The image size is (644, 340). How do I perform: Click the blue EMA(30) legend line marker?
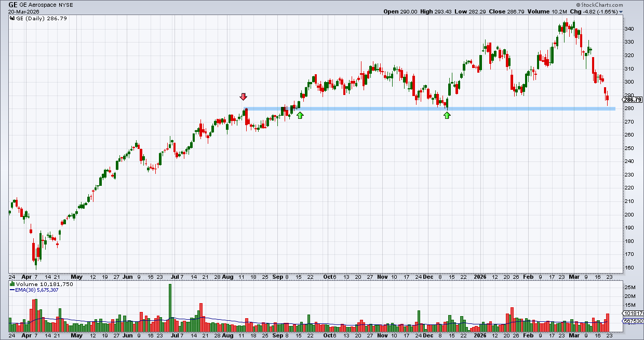pos(12,291)
